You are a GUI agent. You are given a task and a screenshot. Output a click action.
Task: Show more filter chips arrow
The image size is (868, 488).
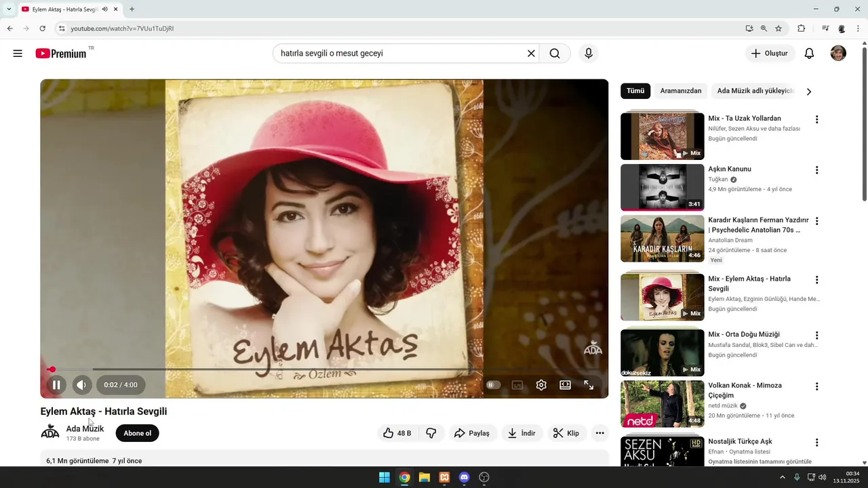click(x=808, y=91)
